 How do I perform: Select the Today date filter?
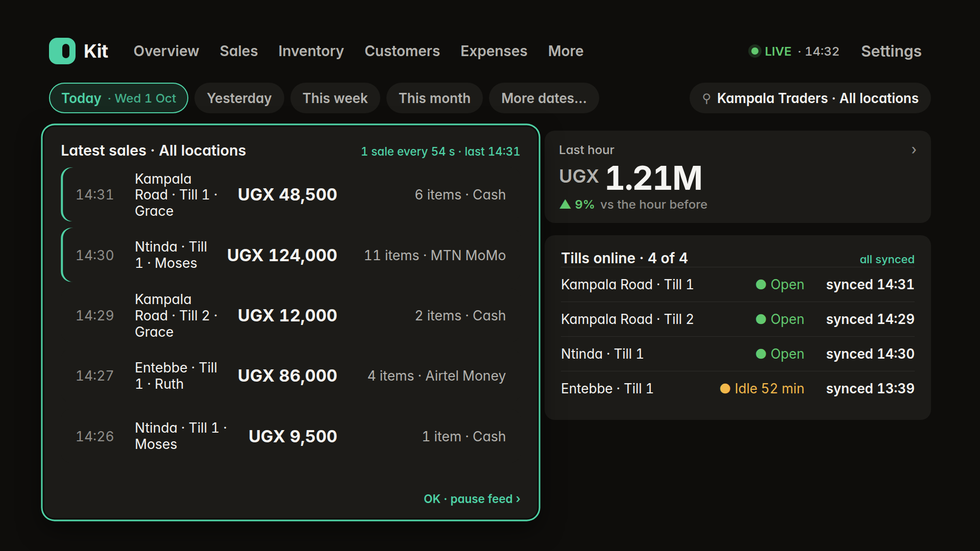tap(118, 98)
